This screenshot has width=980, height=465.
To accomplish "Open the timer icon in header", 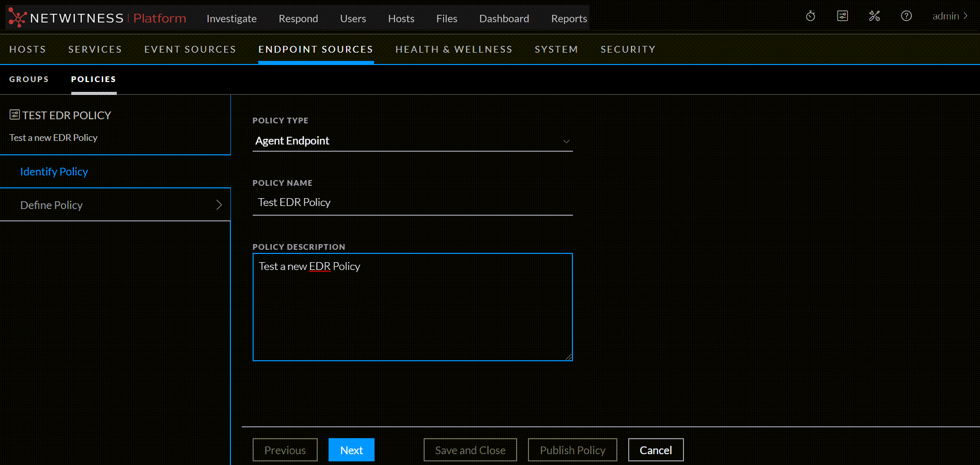I will (x=811, y=16).
